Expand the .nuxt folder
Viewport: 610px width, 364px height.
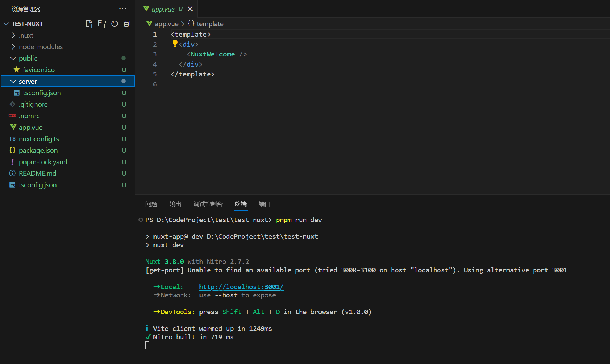click(x=13, y=35)
